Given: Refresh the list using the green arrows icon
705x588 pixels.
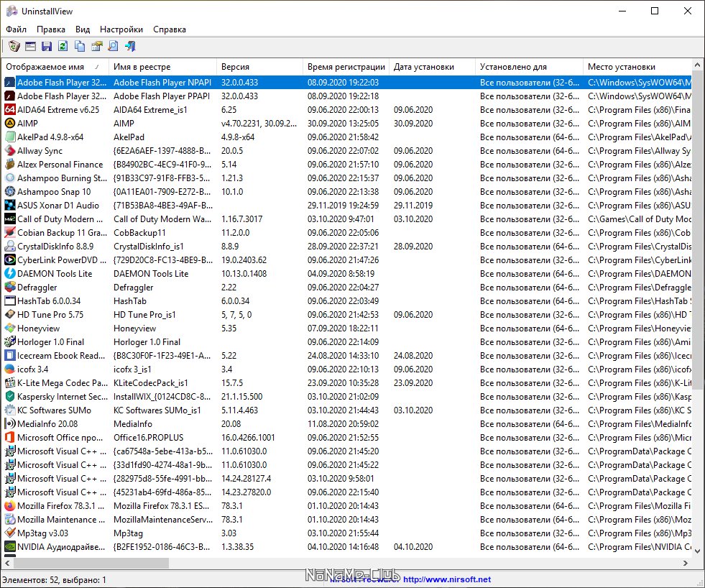Looking at the screenshot, I should [x=63, y=47].
